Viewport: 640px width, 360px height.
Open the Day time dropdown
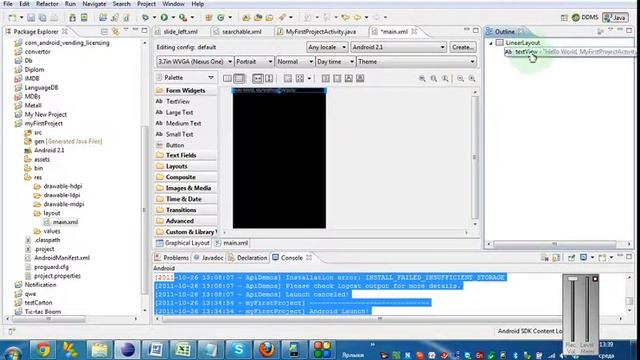pyautogui.click(x=335, y=62)
